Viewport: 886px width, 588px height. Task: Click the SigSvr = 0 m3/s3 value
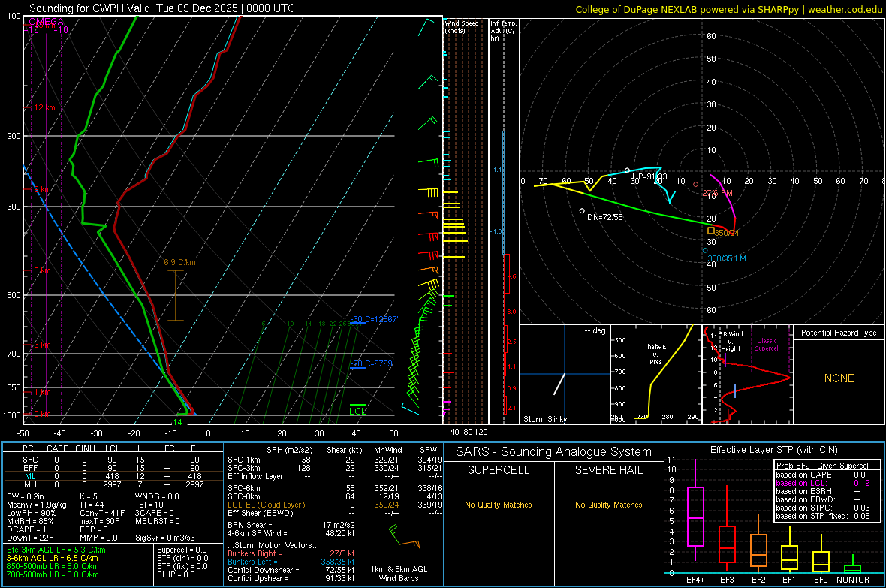tap(165, 538)
